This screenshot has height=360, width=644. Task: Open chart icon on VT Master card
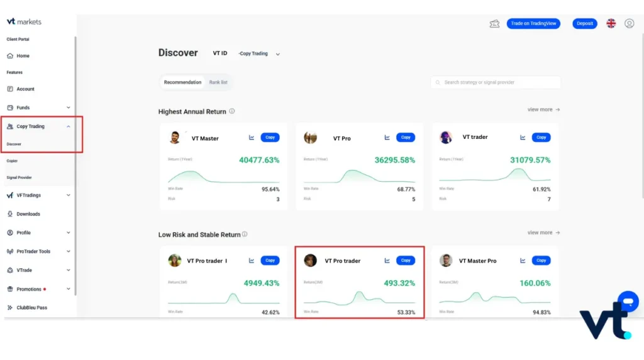[252, 138]
